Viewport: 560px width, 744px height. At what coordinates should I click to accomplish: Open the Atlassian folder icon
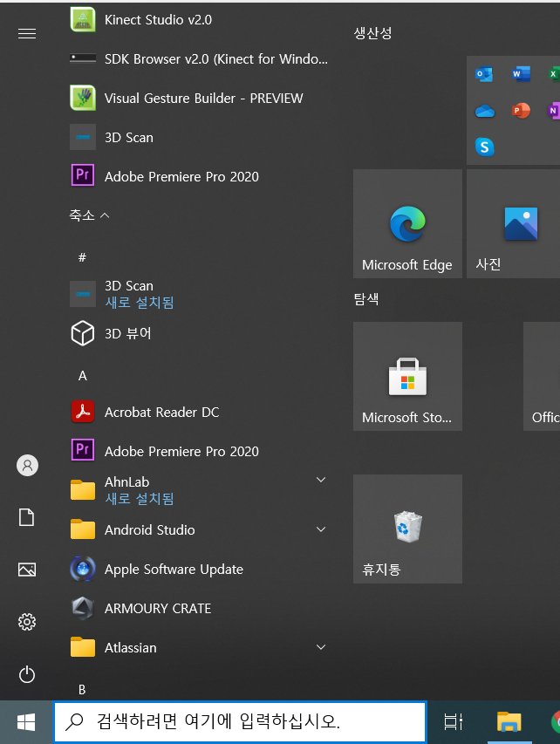[83, 646]
